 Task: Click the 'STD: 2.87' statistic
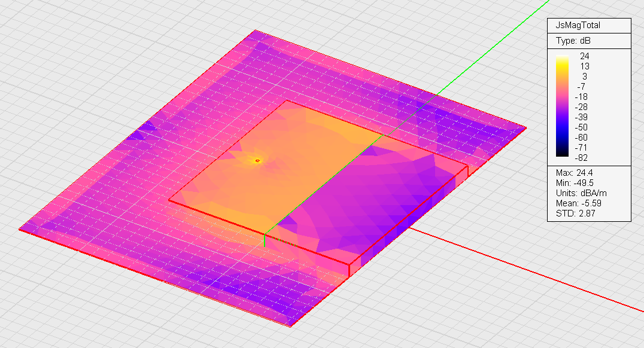575,213
